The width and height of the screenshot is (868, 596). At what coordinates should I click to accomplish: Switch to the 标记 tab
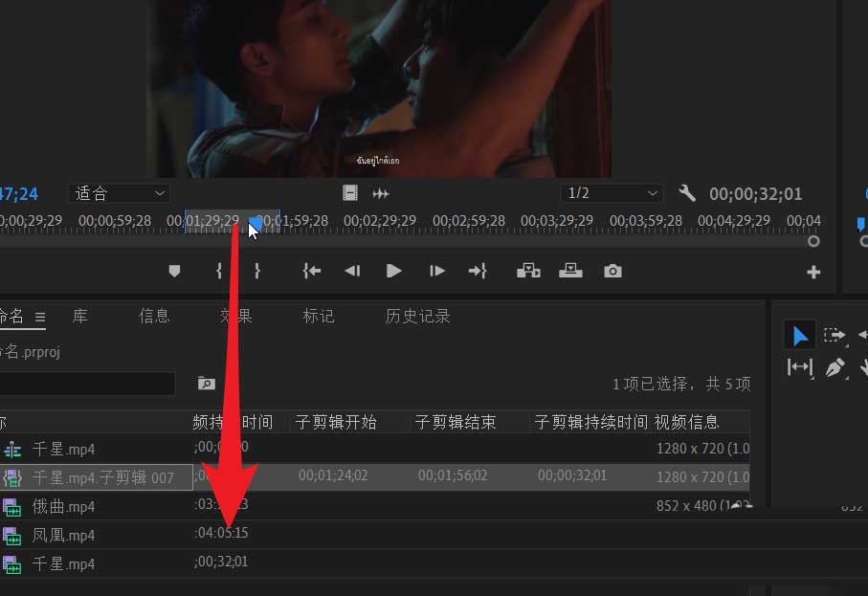[x=319, y=316]
